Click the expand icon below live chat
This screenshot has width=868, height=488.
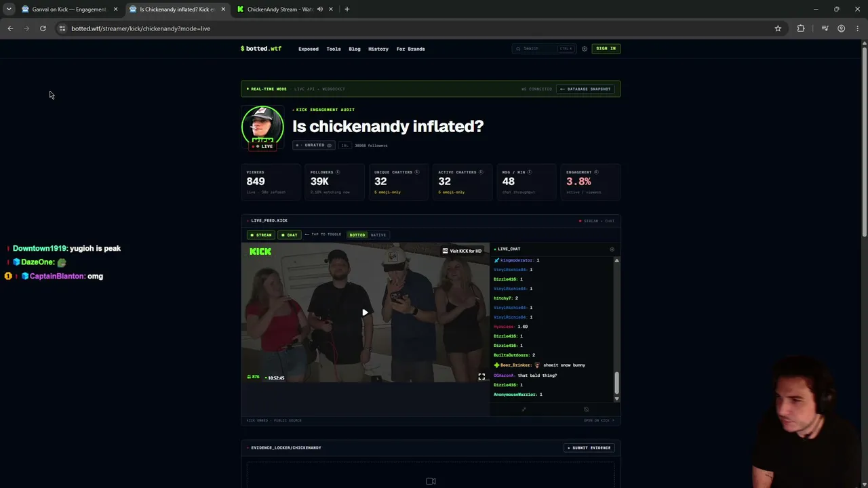pos(524,409)
